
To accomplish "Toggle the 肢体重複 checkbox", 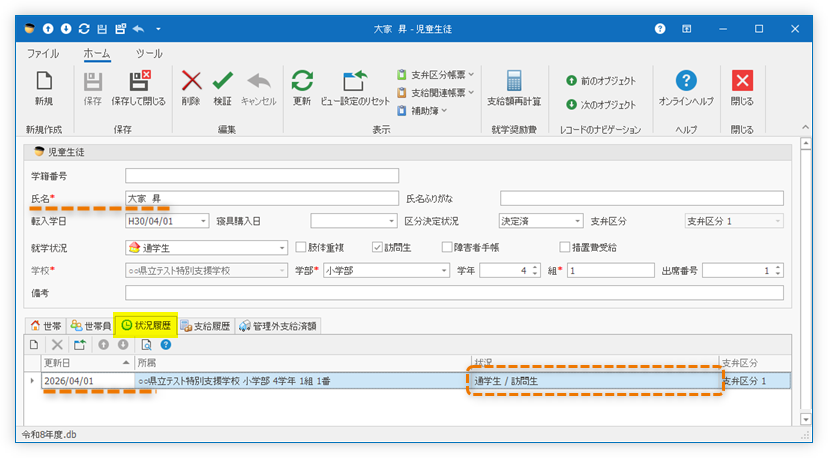I will (300, 247).
